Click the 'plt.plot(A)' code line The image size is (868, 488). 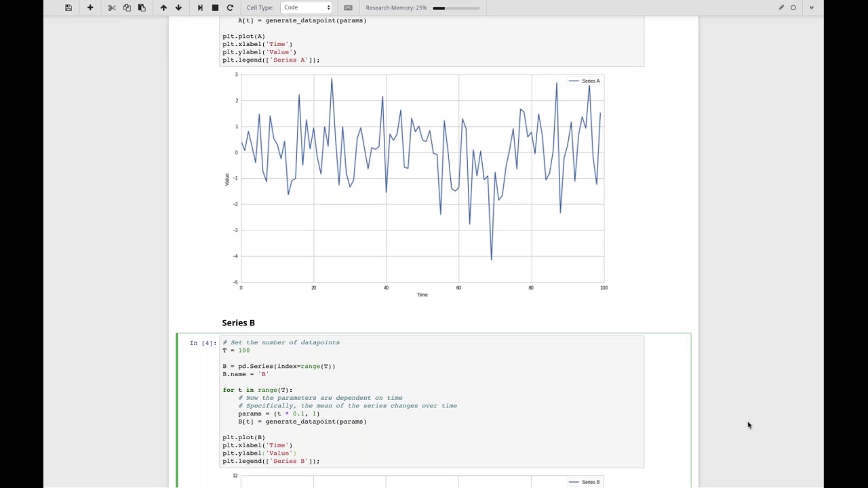(x=243, y=36)
